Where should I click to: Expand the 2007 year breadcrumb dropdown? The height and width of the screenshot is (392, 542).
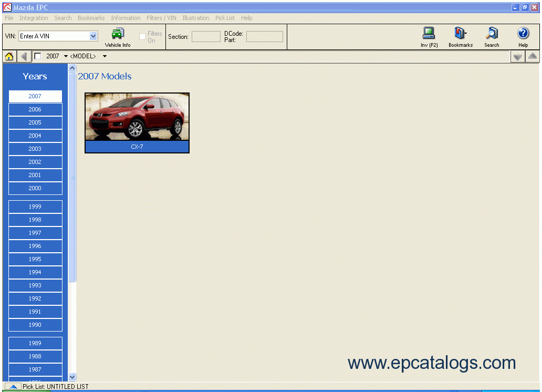[x=66, y=56]
